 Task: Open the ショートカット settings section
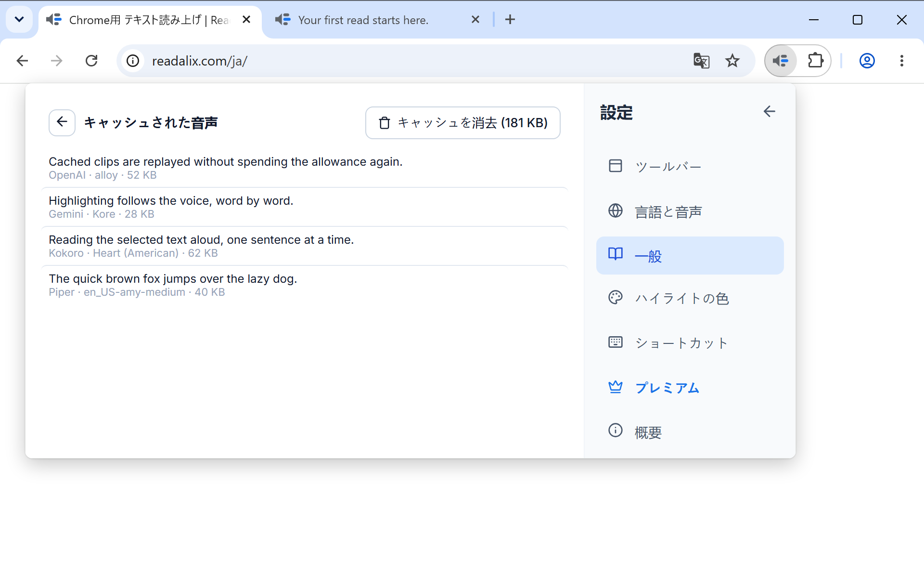tap(690, 342)
